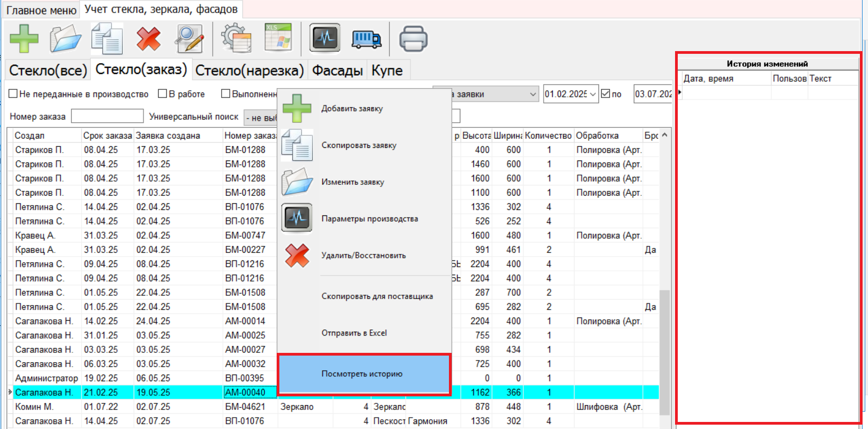Click the open folder edit icon in toolbar

[x=65, y=39]
